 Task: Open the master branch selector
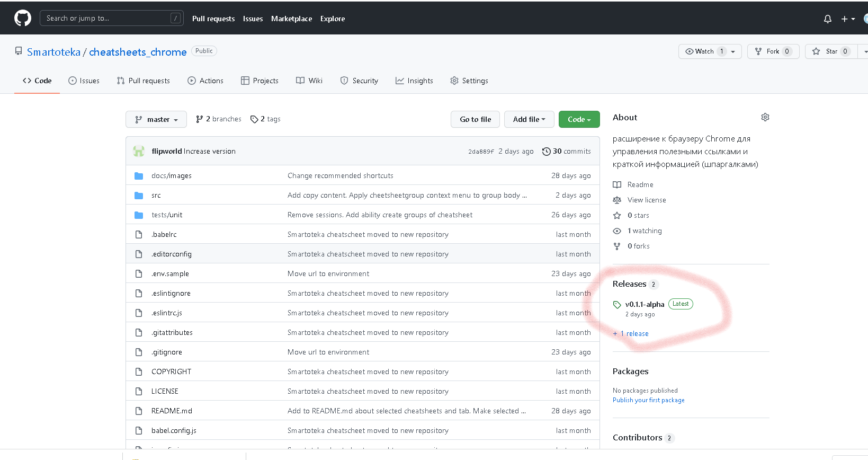click(x=156, y=119)
